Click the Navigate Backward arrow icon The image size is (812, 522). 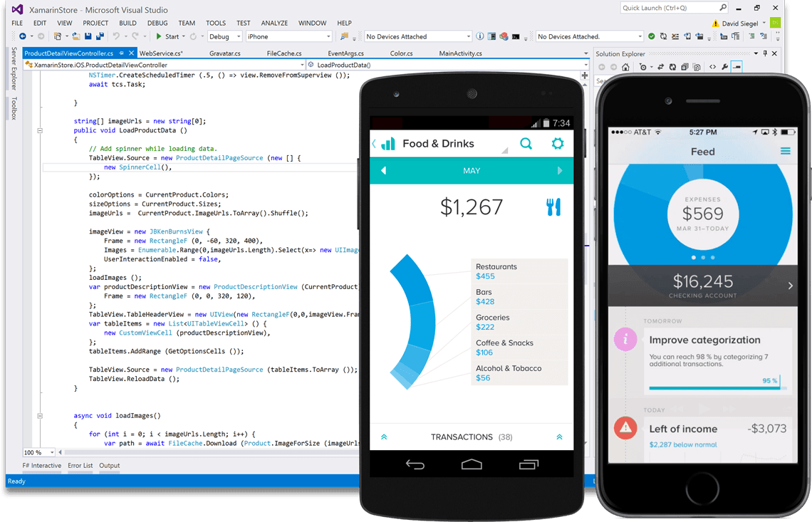click(x=22, y=36)
